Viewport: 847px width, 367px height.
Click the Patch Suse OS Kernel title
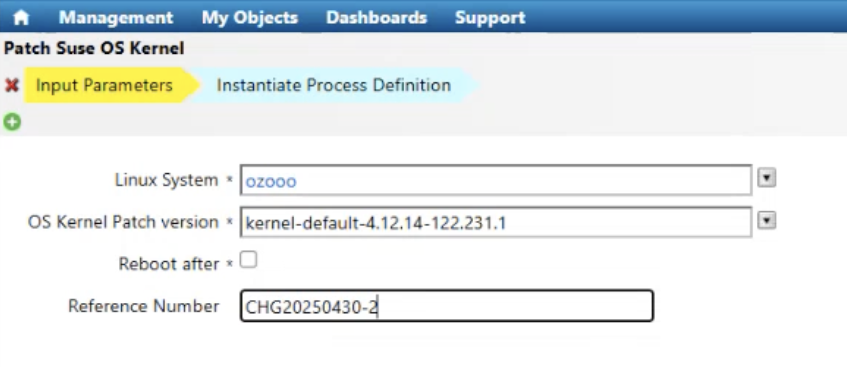[94, 49]
